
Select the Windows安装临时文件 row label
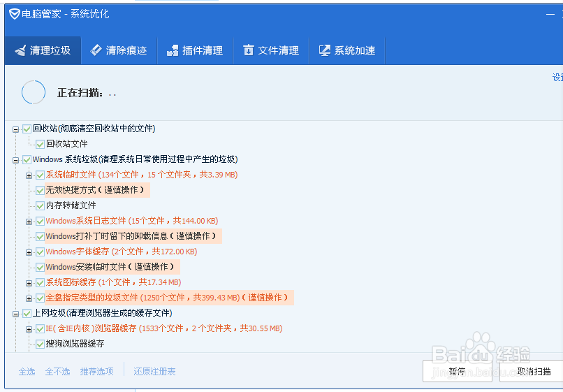112,267
